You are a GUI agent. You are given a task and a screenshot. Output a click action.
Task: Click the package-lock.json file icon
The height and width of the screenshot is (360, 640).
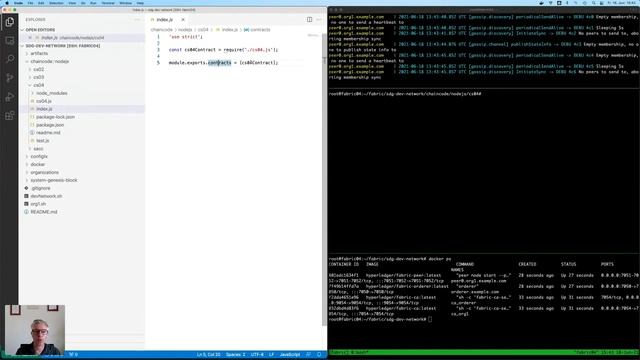pyautogui.click(x=32, y=117)
